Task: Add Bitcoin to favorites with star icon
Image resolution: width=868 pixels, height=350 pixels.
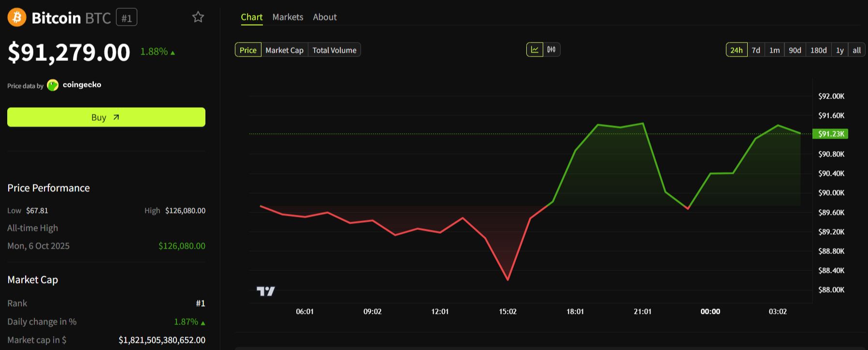Action: [198, 17]
